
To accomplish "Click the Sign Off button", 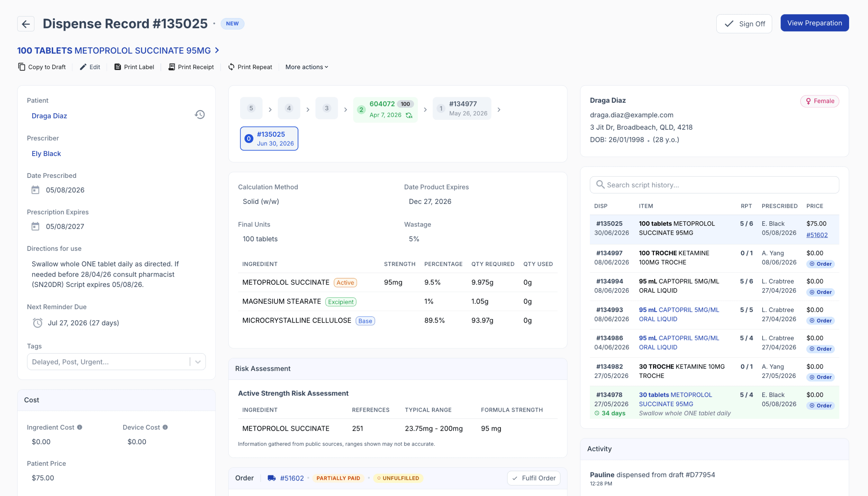I will click(x=744, y=24).
